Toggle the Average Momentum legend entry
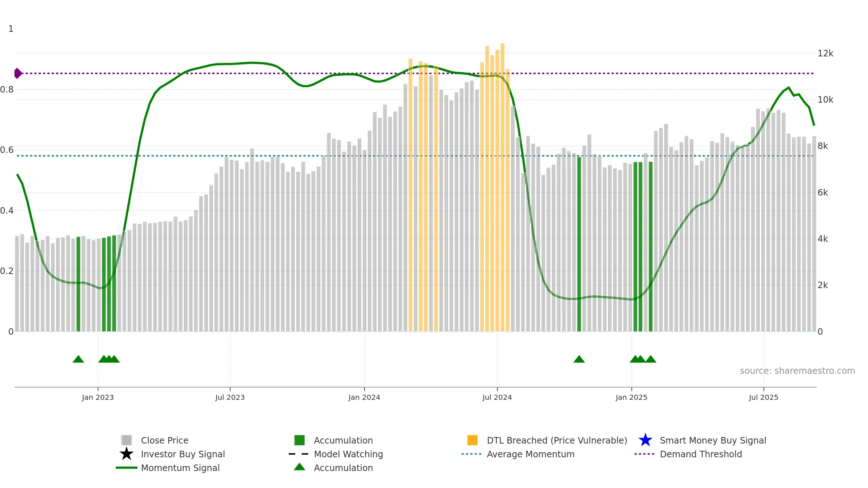This screenshot has height=488, width=868. point(518,454)
